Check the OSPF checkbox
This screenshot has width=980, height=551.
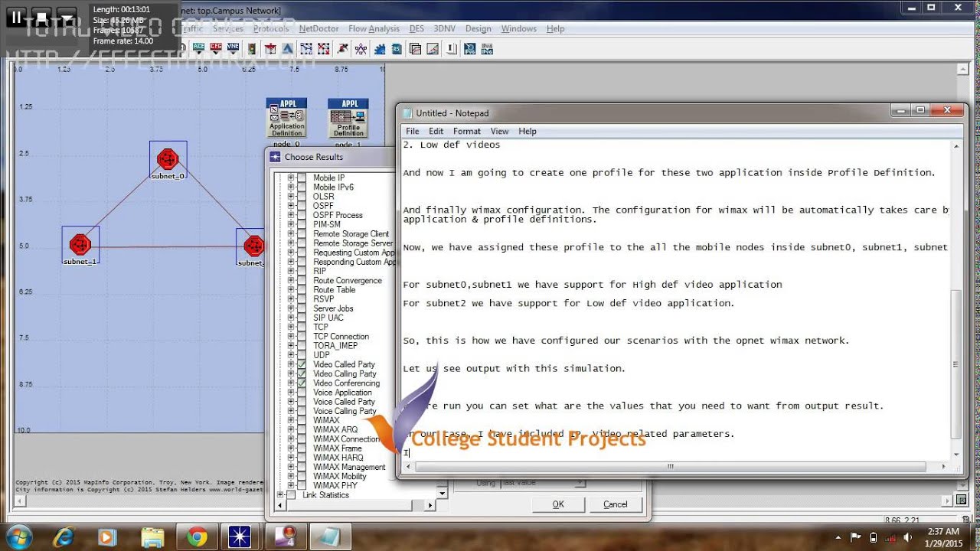(302, 206)
